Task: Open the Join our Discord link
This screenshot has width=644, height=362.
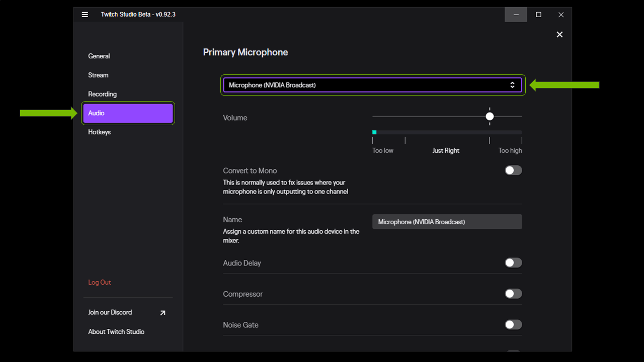Action: tap(110, 312)
